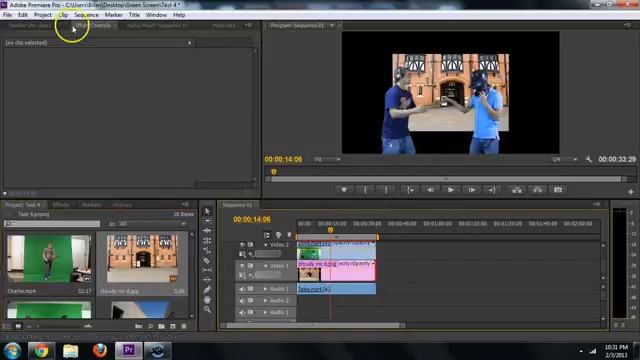
Task: Click Find icon in project panel
Action: pos(150,326)
